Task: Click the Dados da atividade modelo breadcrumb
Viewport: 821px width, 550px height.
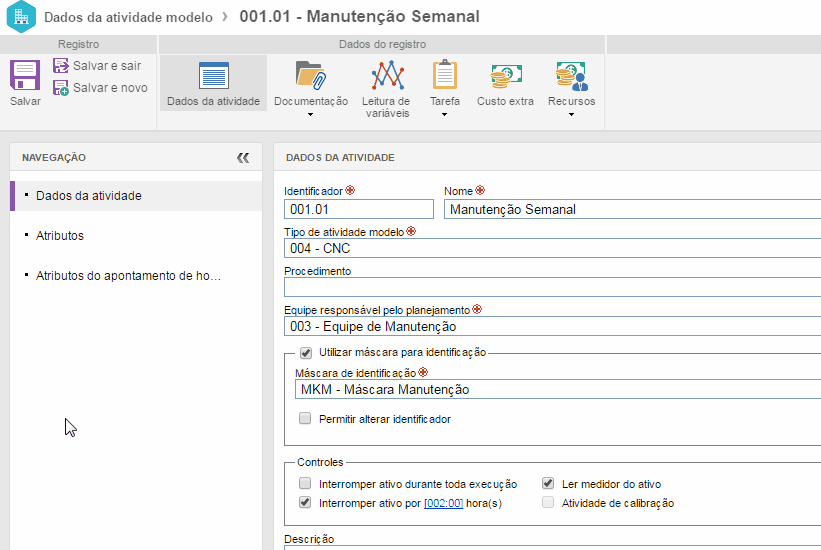Action: coord(129,17)
